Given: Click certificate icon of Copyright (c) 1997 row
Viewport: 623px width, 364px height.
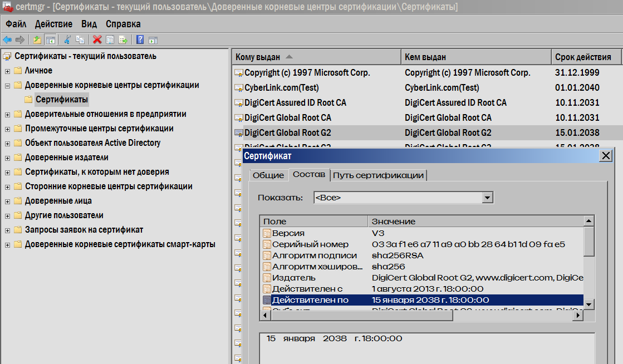Looking at the screenshot, I should pyautogui.click(x=239, y=73).
